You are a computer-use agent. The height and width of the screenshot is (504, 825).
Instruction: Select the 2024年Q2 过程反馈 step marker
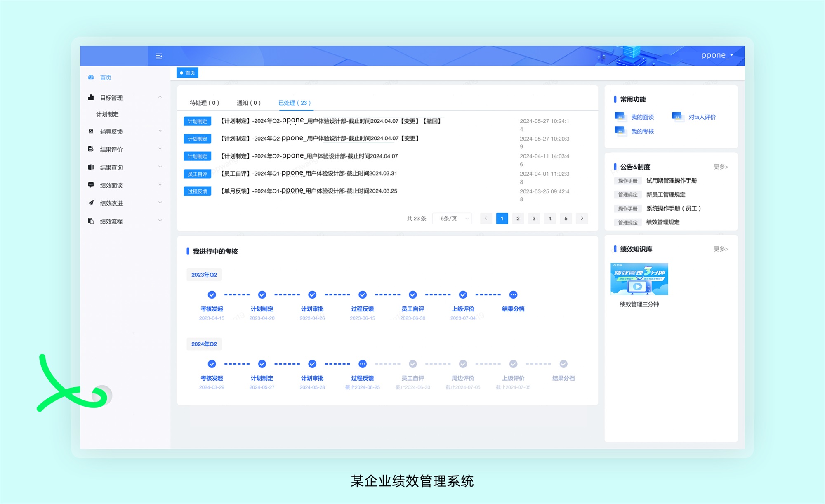pos(363,364)
